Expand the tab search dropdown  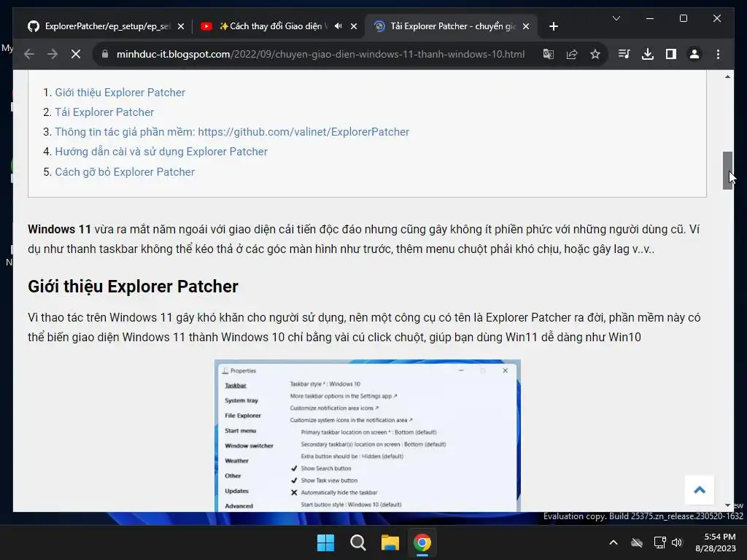point(616,18)
